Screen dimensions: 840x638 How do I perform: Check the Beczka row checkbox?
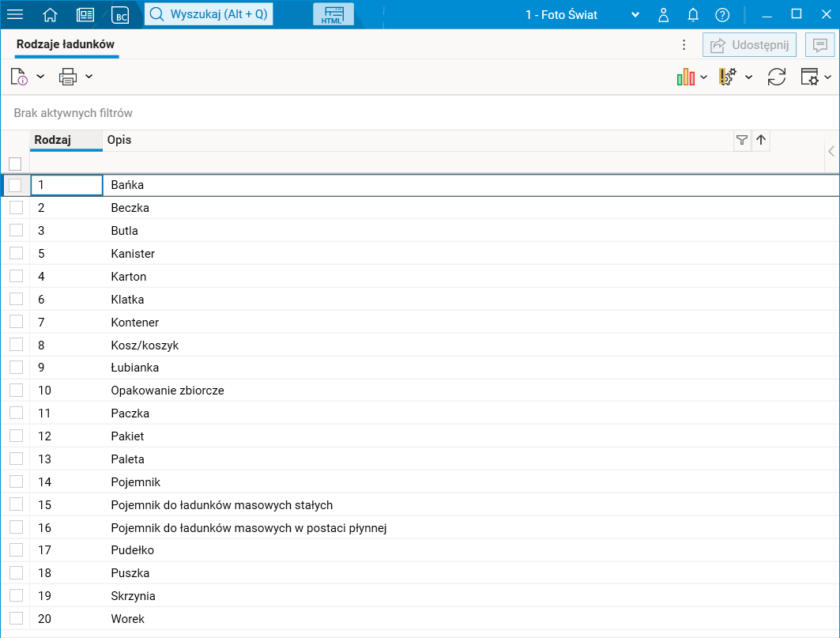[16, 207]
